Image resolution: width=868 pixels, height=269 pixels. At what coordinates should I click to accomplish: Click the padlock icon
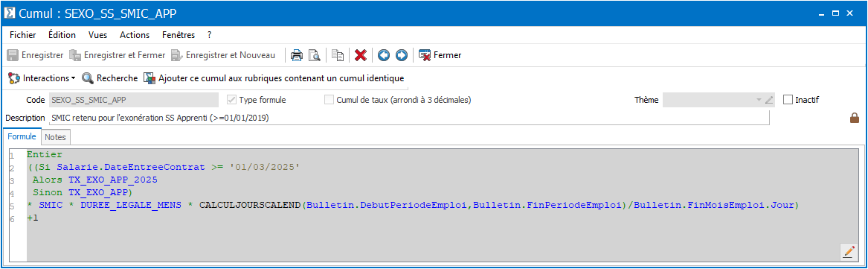[x=854, y=118]
